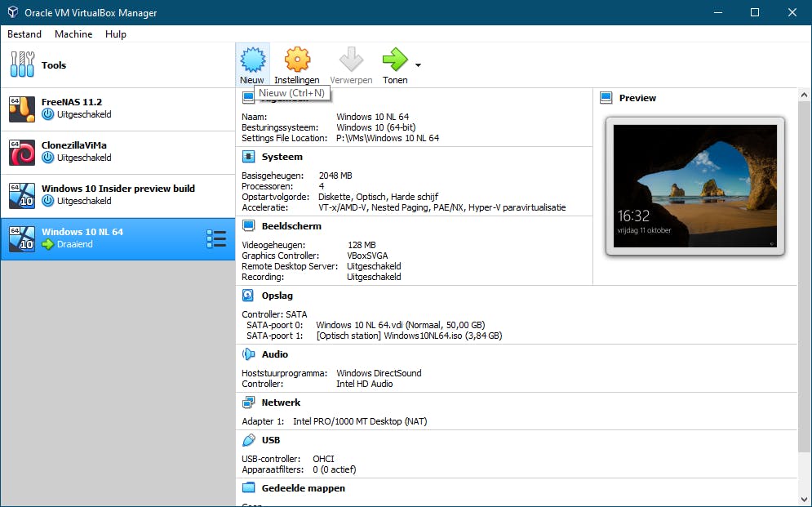Open the Audio section heading
This screenshot has width=812, height=507.
275,354
